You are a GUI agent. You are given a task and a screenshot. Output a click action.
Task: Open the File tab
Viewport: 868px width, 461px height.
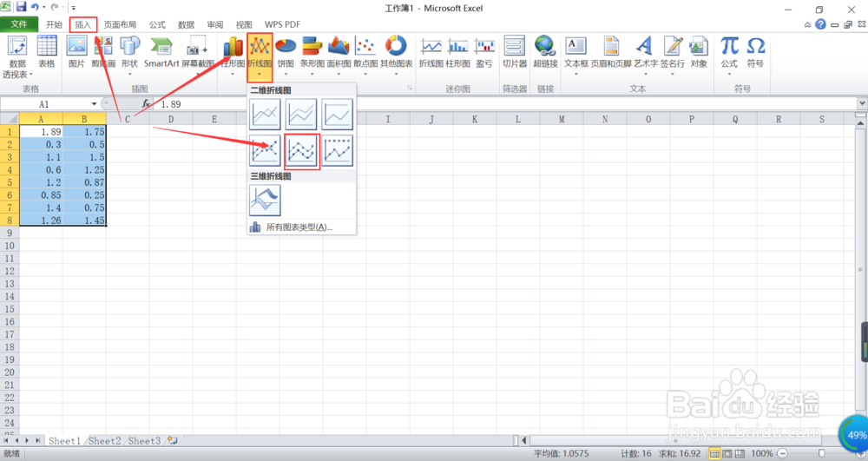19,24
